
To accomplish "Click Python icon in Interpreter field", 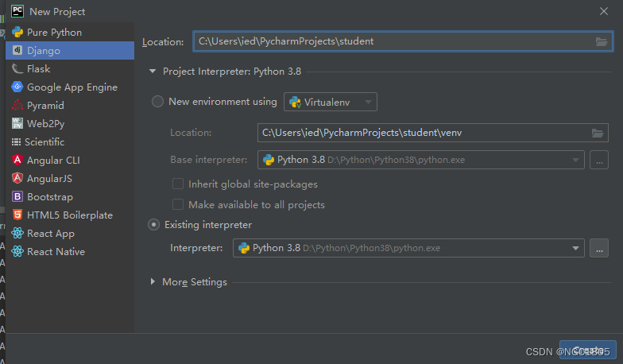I will [x=243, y=248].
